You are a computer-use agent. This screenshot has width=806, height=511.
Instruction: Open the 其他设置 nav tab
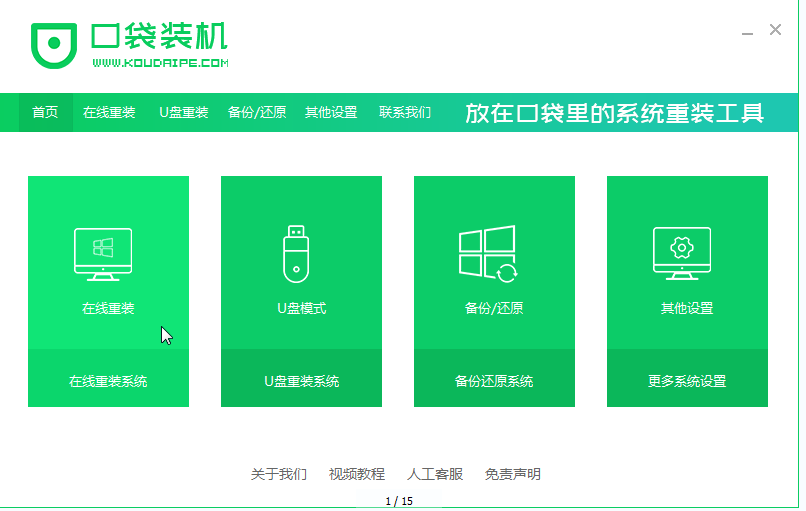point(331,112)
